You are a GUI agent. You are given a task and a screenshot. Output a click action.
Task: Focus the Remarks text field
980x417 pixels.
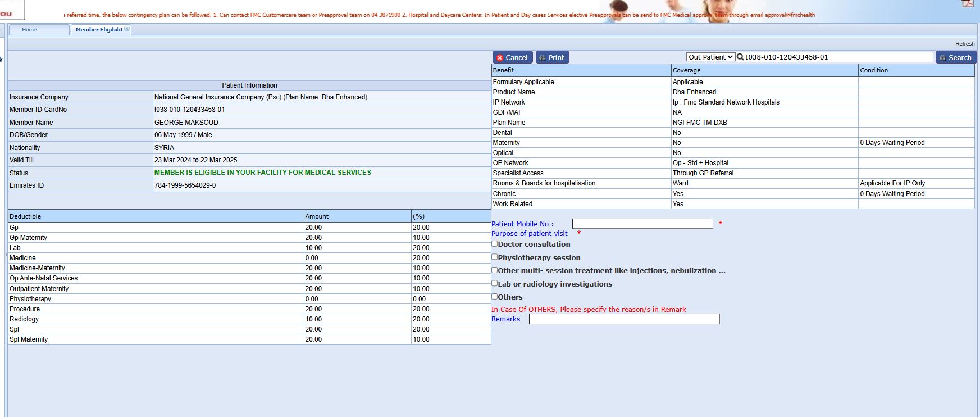point(624,319)
